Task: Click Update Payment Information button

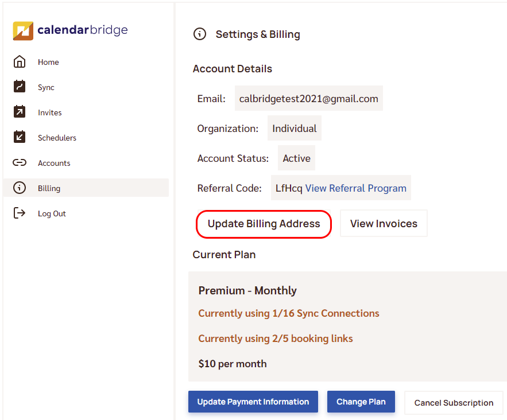Action: (253, 402)
